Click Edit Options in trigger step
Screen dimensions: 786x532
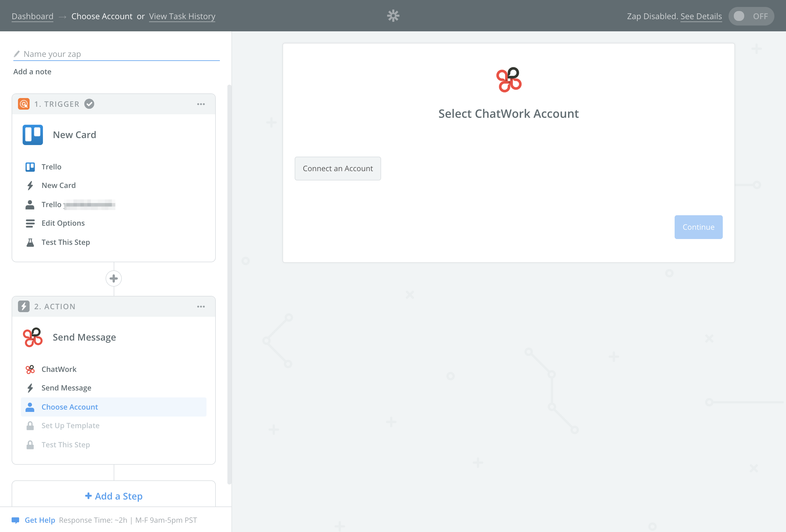pos(63,223)
